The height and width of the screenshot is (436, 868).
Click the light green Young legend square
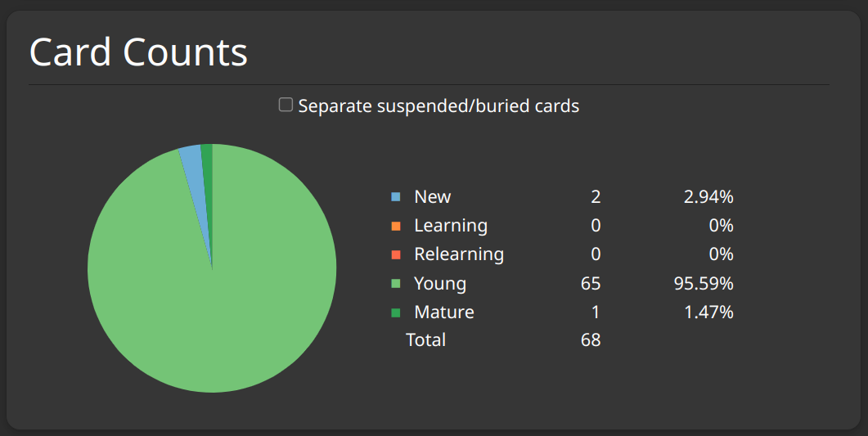(396, 284)
